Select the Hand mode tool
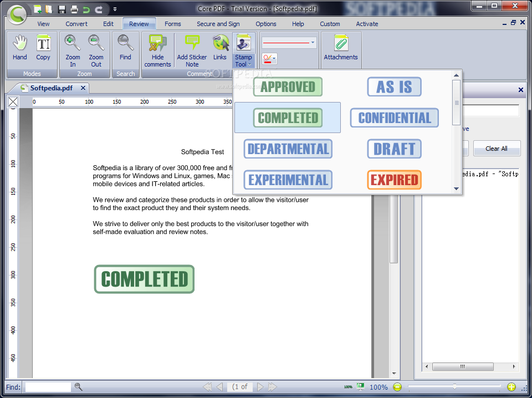The height and width of the screenshot is (398, 532). (20, 48)
